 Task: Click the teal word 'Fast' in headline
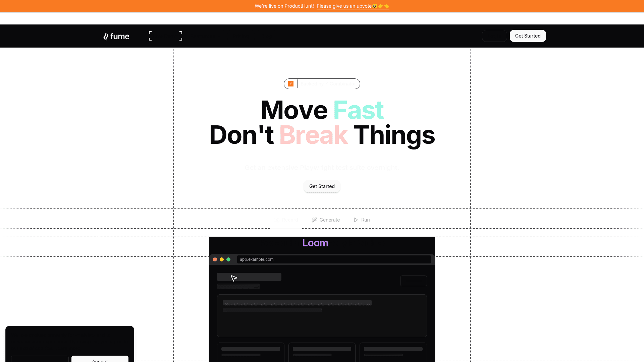(358, 110)
